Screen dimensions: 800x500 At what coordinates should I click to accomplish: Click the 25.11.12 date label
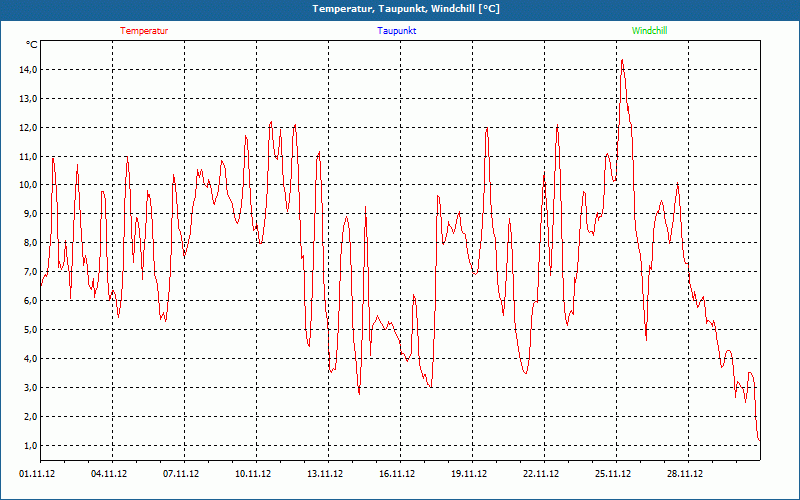tap(613, 474)
